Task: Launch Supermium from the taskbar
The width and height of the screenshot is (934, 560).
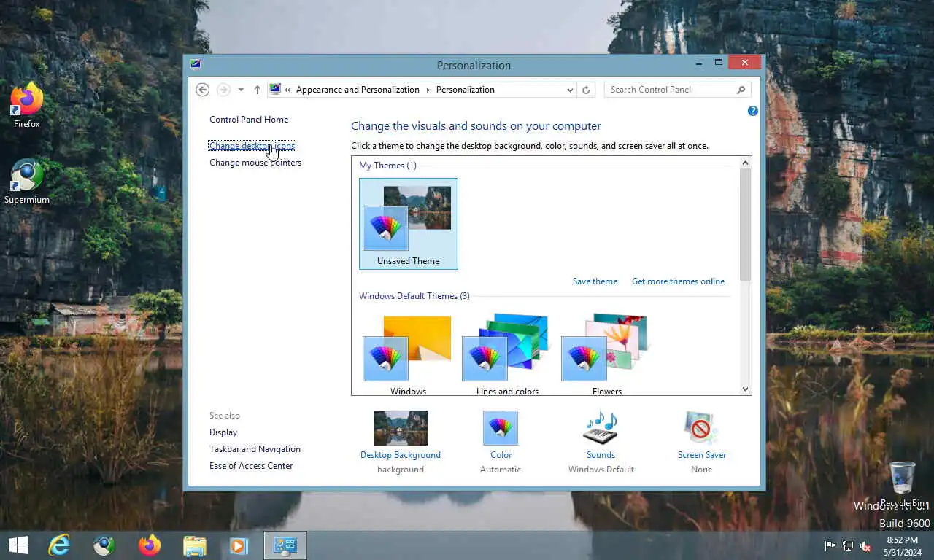Action: (104, 545)
